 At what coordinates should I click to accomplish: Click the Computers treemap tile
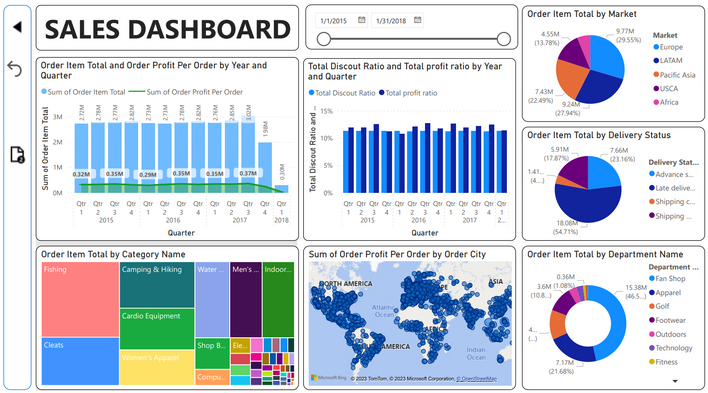click(x=212, y=377)
